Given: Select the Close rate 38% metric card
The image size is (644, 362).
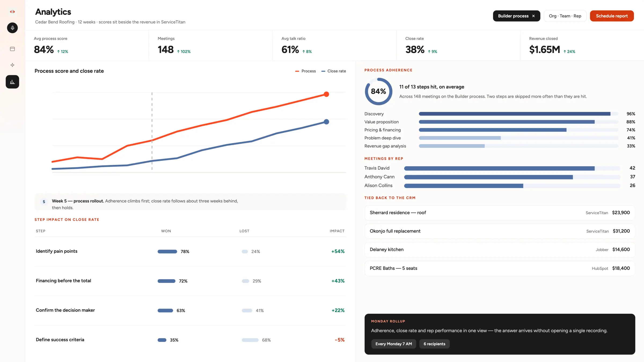Looking at the screenshot, I should (x=458, y=46).
